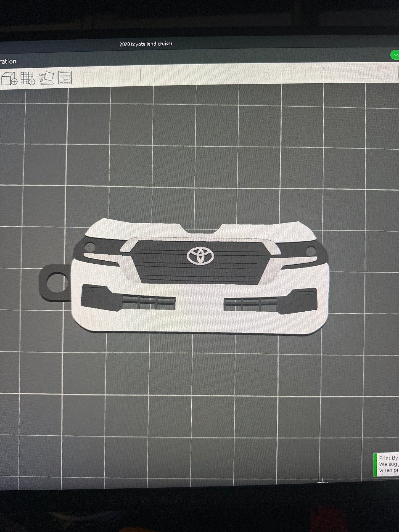
Task: Open the green dropdown button at top right
Action: click(x=395, y=55)
